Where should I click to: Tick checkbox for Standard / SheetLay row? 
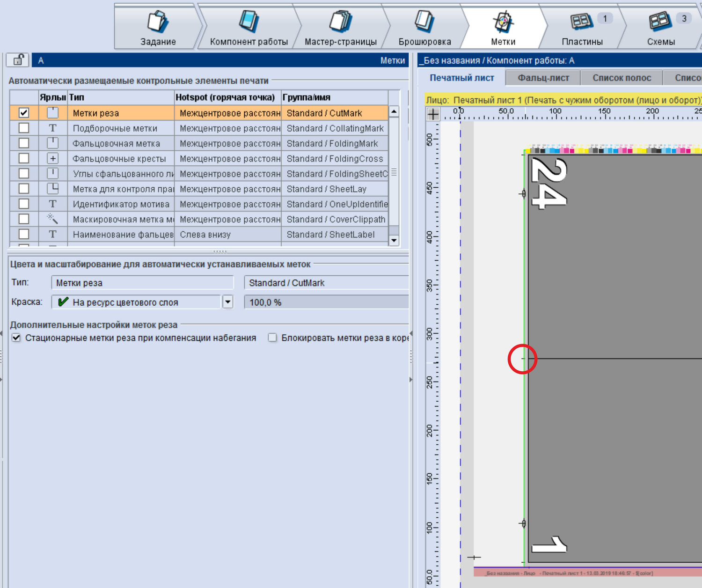24,189
